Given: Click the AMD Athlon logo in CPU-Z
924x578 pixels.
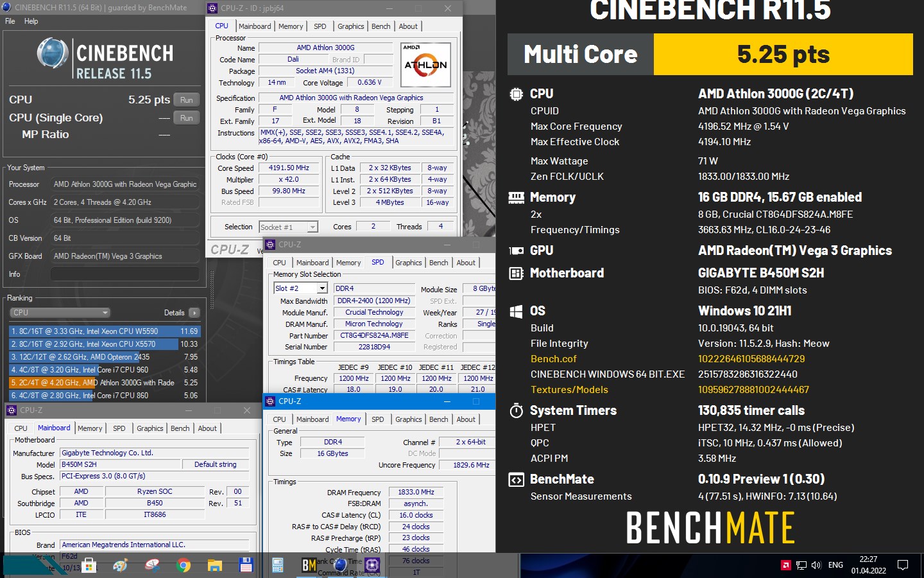Looking at the screenshot, I should [425, 64].
